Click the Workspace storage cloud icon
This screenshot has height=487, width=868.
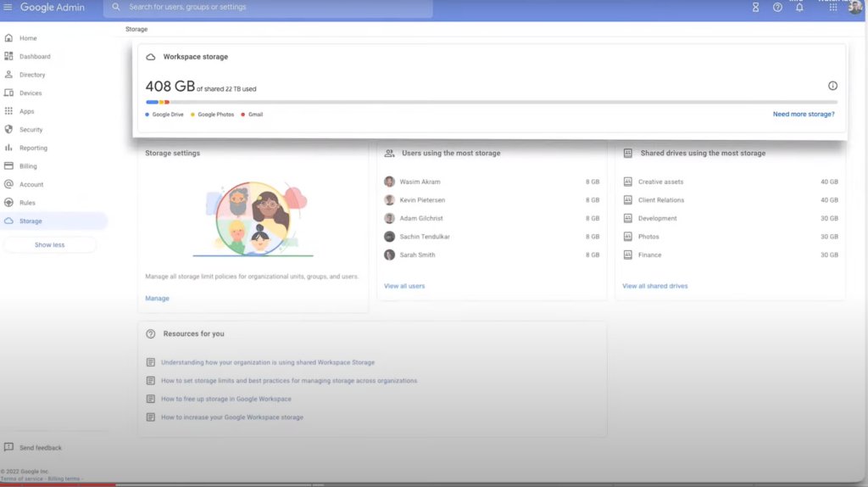pos(151,57)
